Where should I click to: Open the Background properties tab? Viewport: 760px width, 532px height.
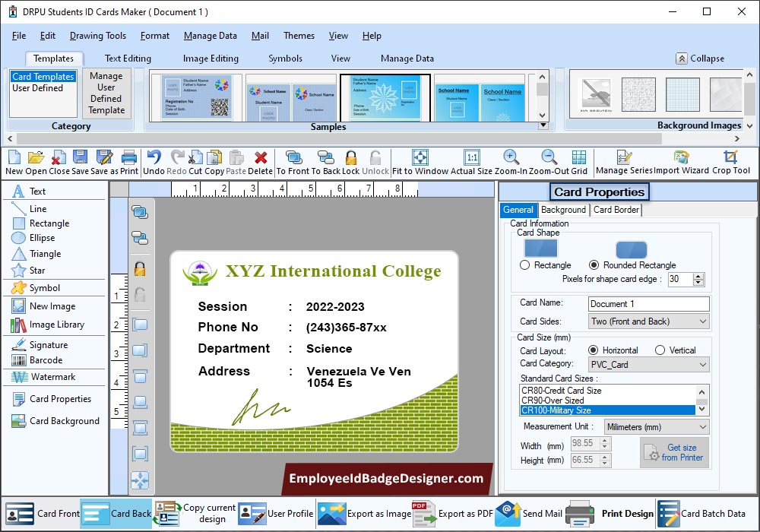[x=563, y=210]
